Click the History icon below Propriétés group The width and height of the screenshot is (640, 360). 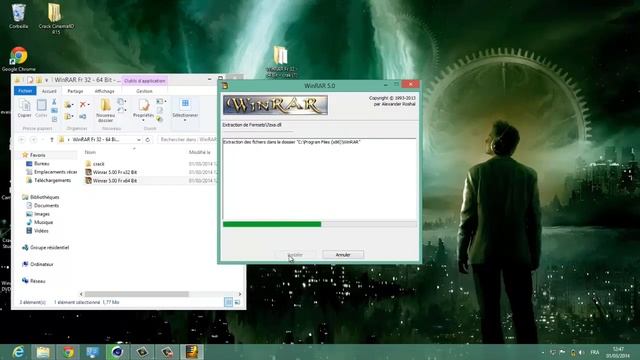160,119
